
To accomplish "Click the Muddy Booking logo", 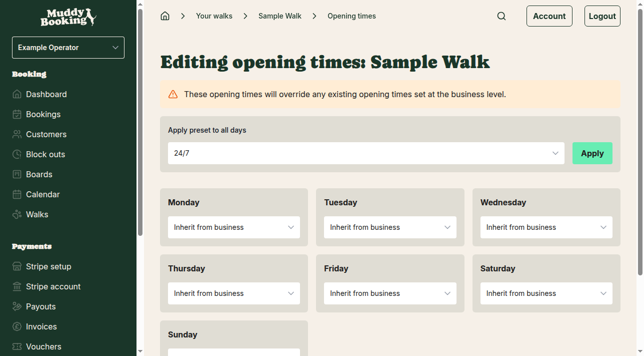I will pyautogui.click(x=68, y=17).
